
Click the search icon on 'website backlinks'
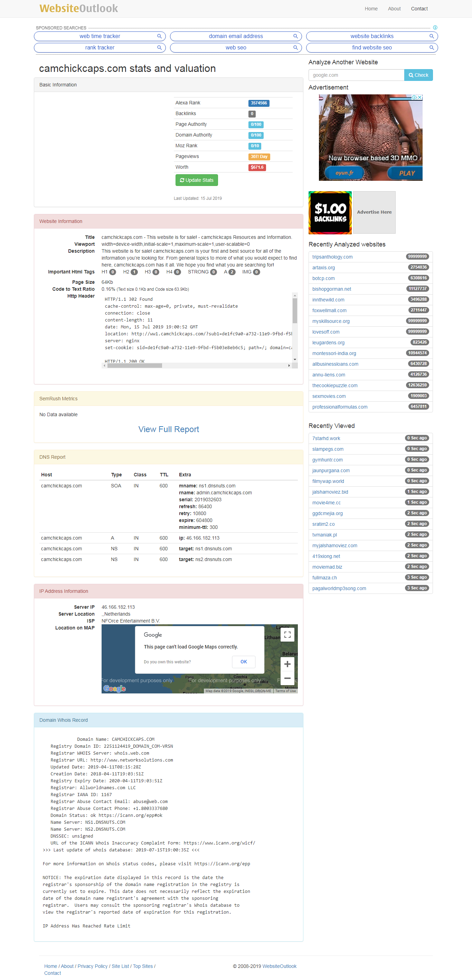[x=432, y=36]
